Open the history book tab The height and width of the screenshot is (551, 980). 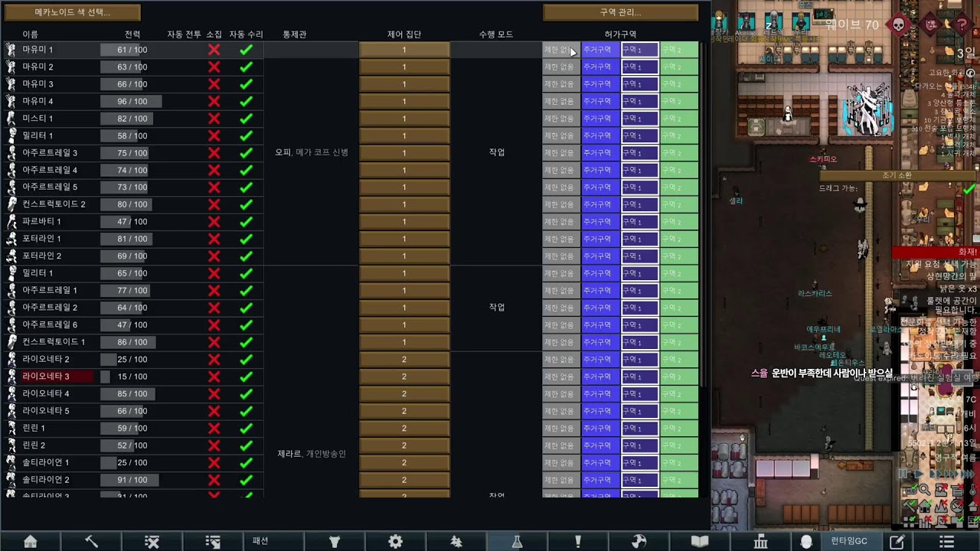tap(700, 541)
